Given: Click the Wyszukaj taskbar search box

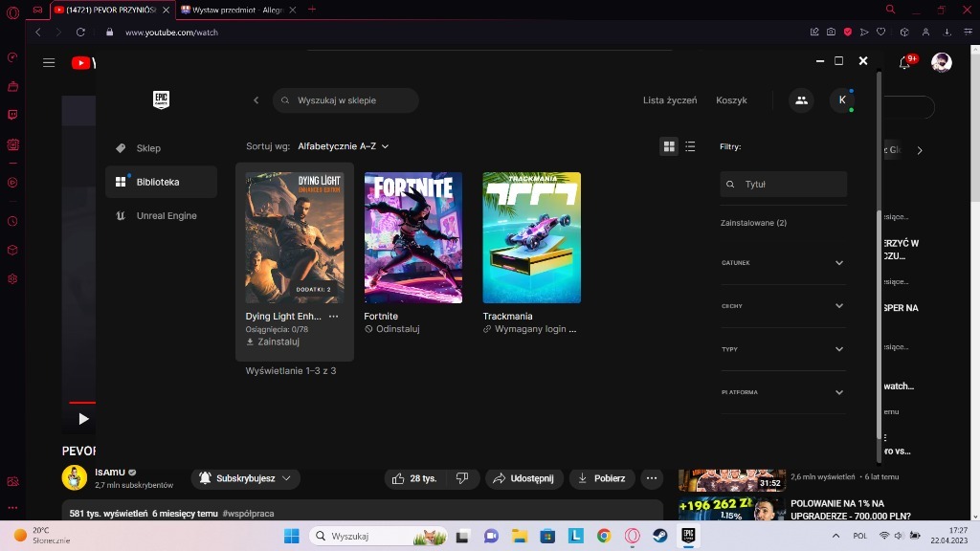Looking at the screenshot, I should pos(379,536).
